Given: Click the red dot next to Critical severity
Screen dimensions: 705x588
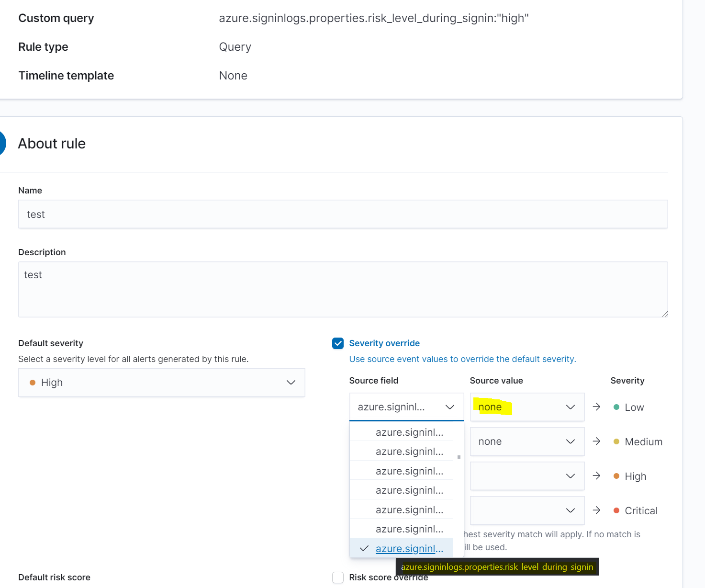Looking at the screenshot, I should tap(615, 510).
